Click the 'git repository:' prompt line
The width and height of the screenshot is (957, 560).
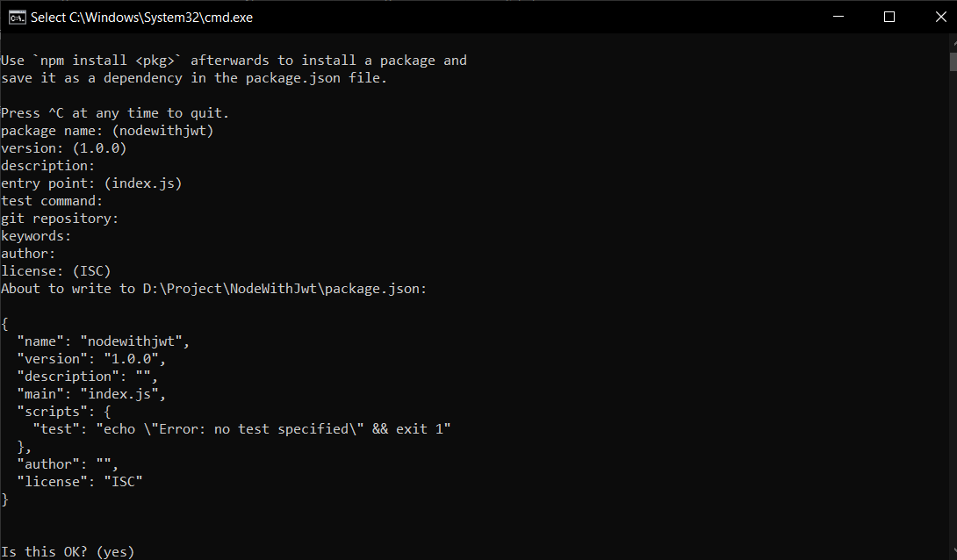(60, 219)
